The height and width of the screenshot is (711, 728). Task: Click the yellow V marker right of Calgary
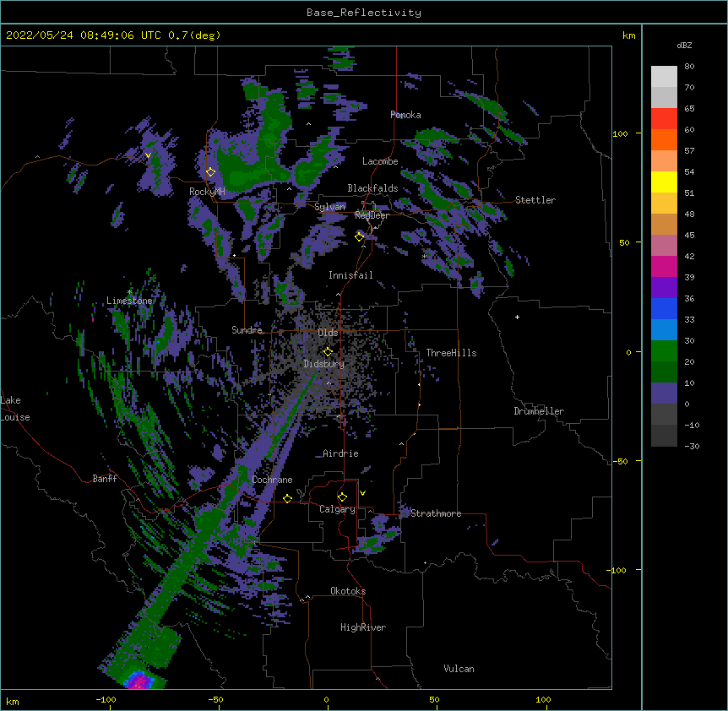pos(362,493)
